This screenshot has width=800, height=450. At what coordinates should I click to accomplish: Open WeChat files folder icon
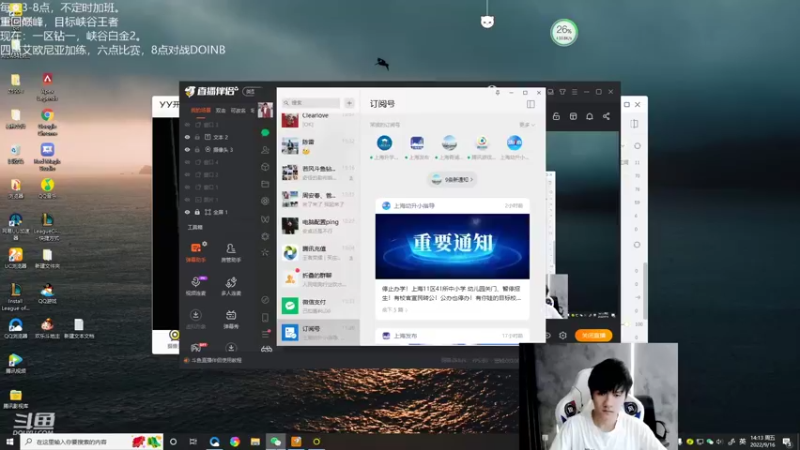tap(265, 184)
